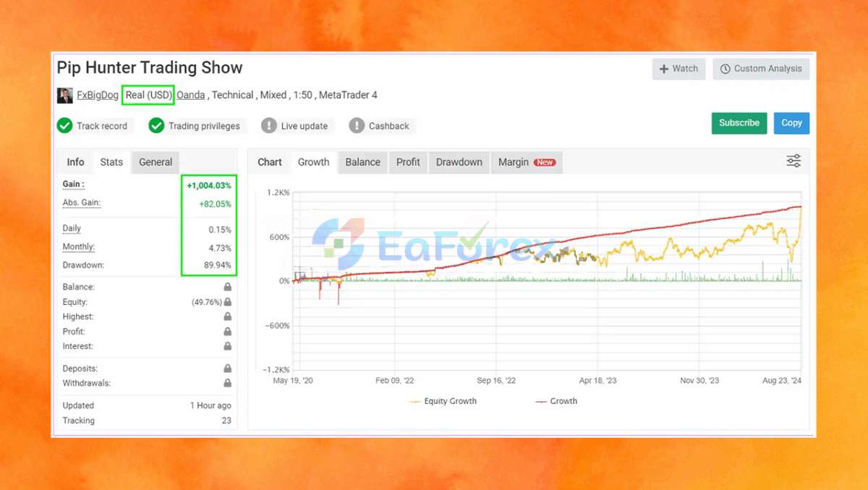Switch to the Info tab
Screen dimensions: 868x490
pos(75,162)
